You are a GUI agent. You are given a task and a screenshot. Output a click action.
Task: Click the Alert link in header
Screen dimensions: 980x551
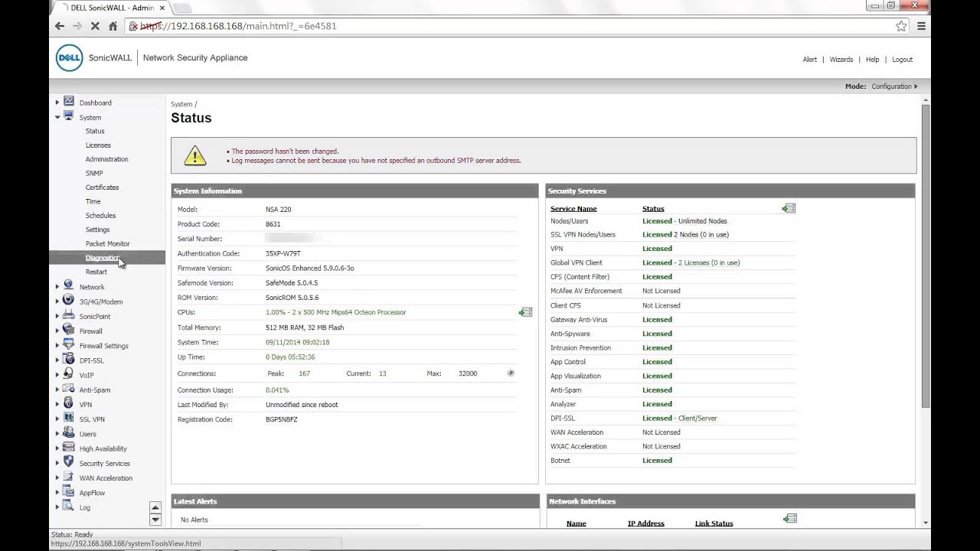(x=810, y=60)
